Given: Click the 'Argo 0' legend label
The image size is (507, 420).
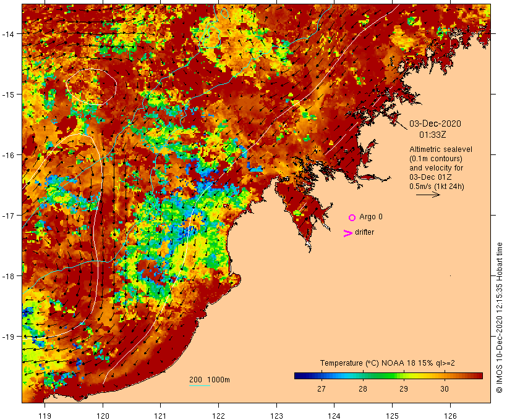Looking at the screenshot, I should [x=371, y=217].
